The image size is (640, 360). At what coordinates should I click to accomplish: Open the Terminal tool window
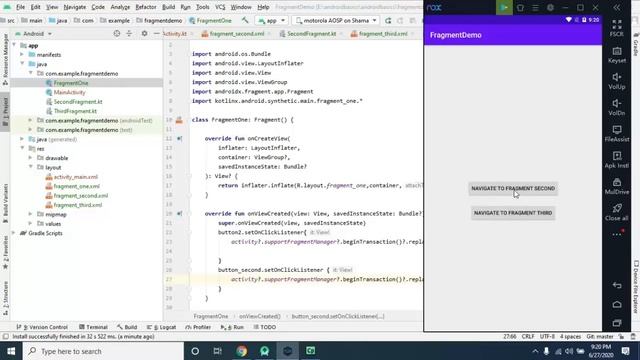pyautogui.click(x=93, y=327)
